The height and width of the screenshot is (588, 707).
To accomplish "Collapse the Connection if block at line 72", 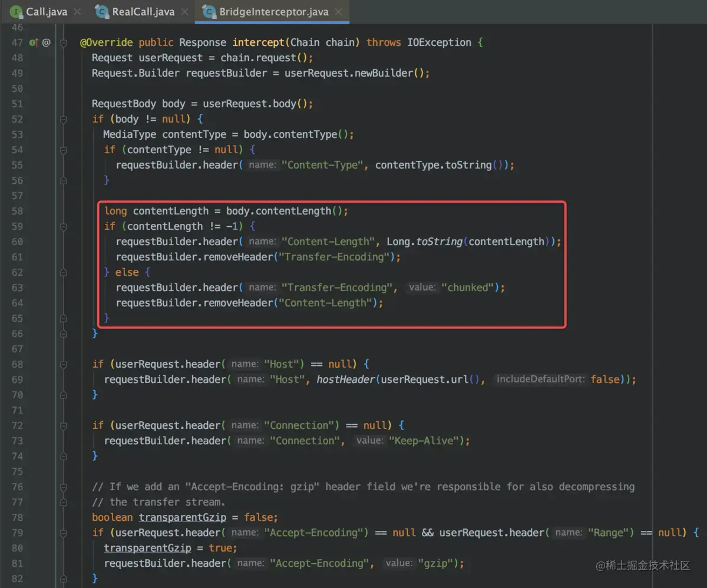I will 63,425.
